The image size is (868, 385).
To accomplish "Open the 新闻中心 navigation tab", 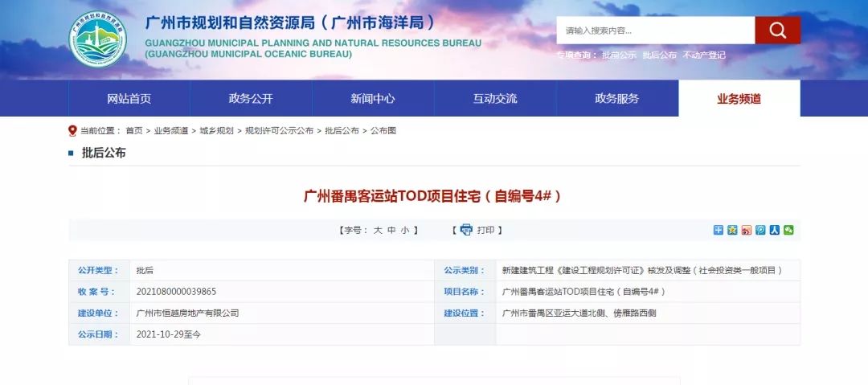I will (x=373, y=99).
